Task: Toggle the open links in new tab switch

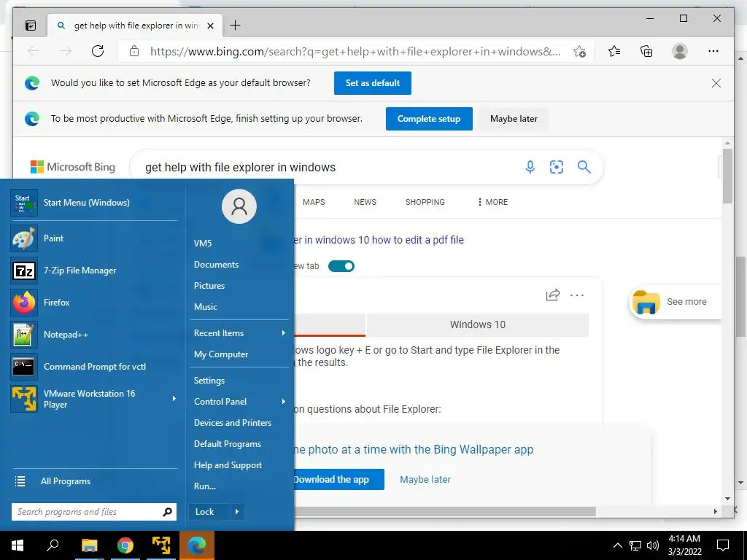Action: pyautogui.click(x=341, y=266)
